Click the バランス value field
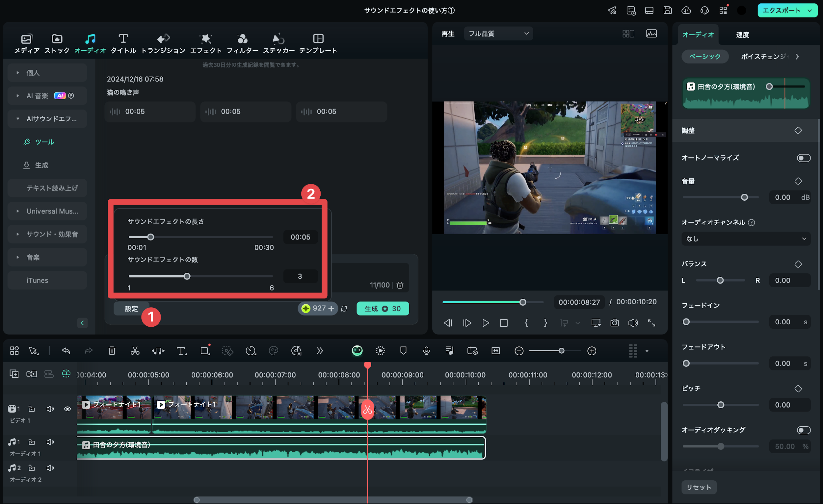 click(790, 280)
